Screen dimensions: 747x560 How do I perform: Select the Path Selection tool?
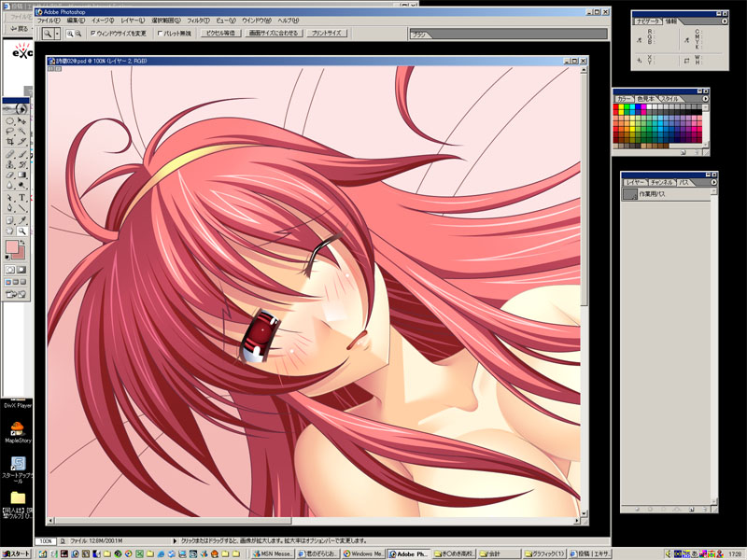pos(9,198)
